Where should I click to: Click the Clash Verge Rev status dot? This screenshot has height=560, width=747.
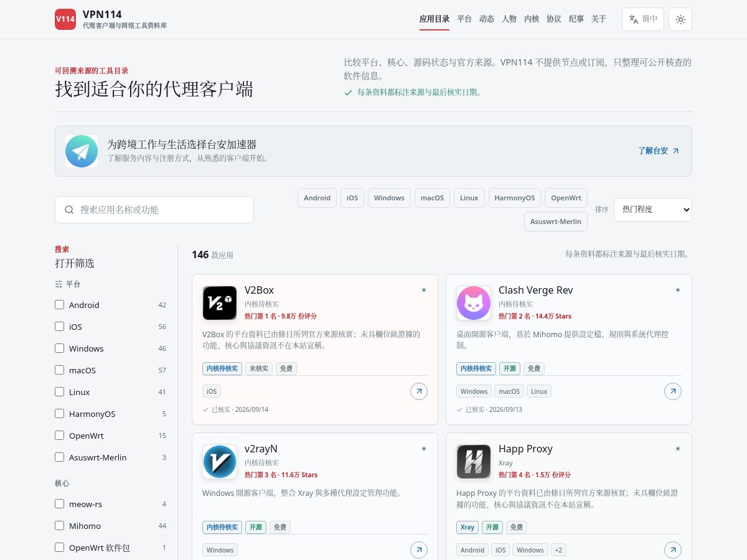[678, 290]
